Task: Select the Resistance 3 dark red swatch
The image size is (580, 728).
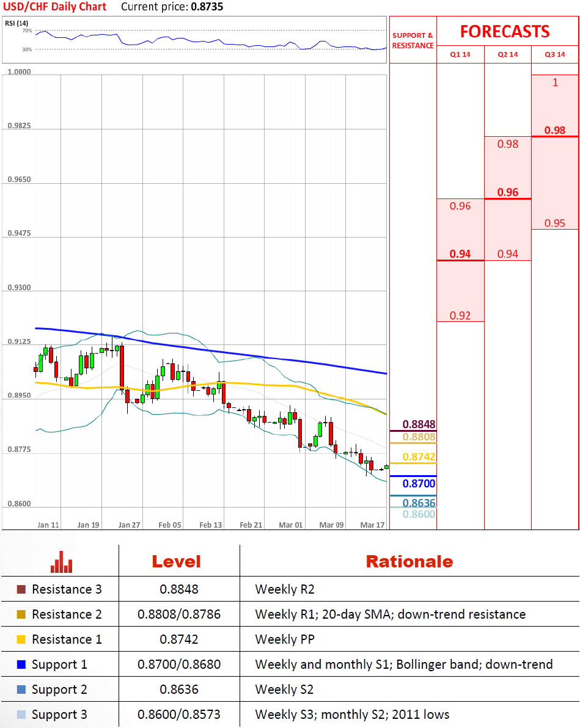Action: tap(21, 589)
